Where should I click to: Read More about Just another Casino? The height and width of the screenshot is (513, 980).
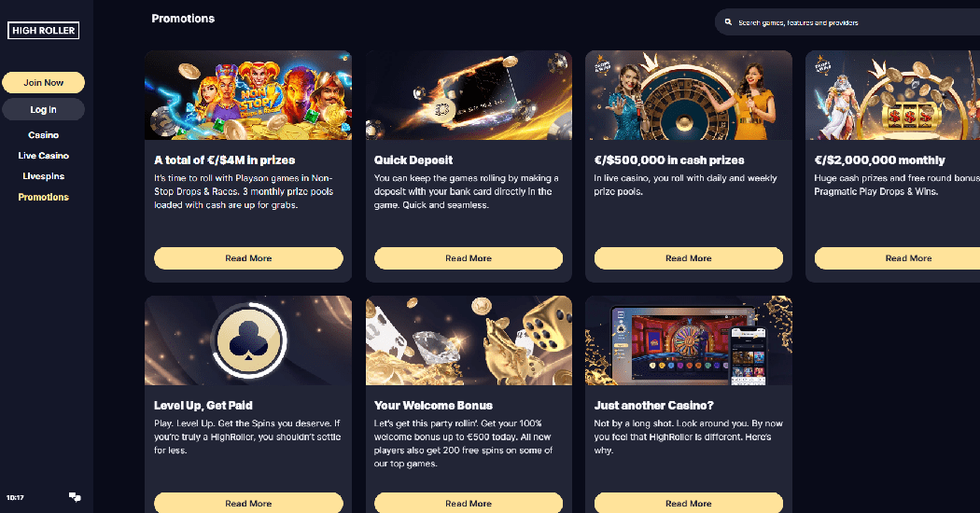tap(688, 503)
